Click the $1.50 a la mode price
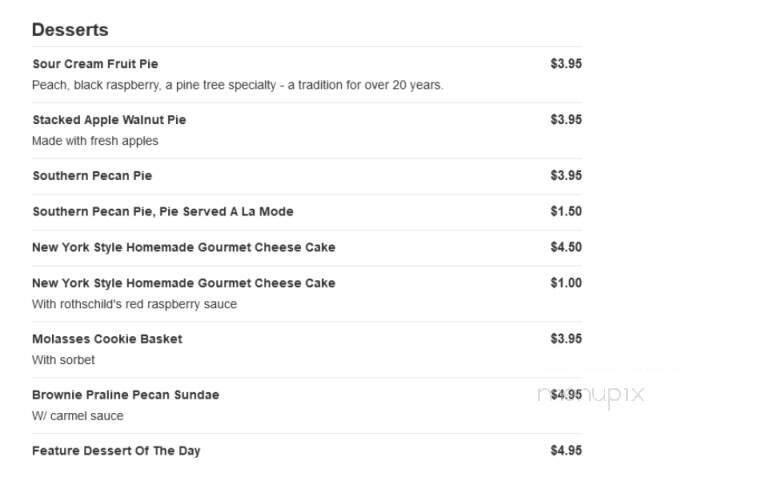 [x=566, y=211]
